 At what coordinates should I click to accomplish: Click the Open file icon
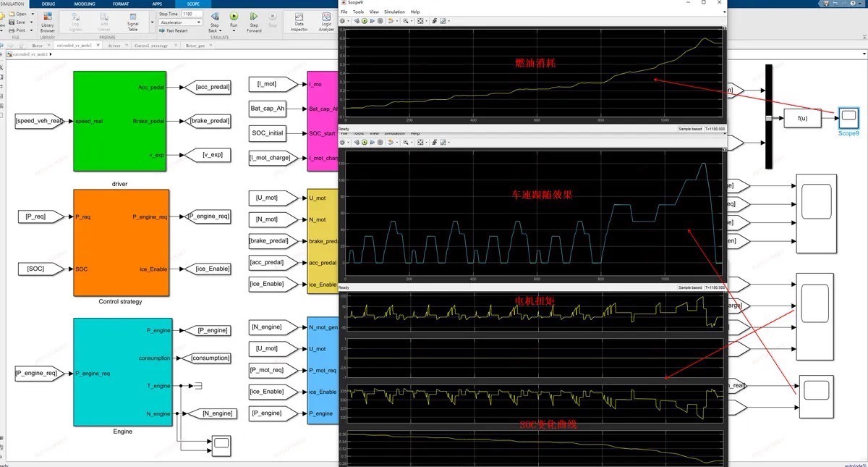pyautogui.click(x=12, y=14)
